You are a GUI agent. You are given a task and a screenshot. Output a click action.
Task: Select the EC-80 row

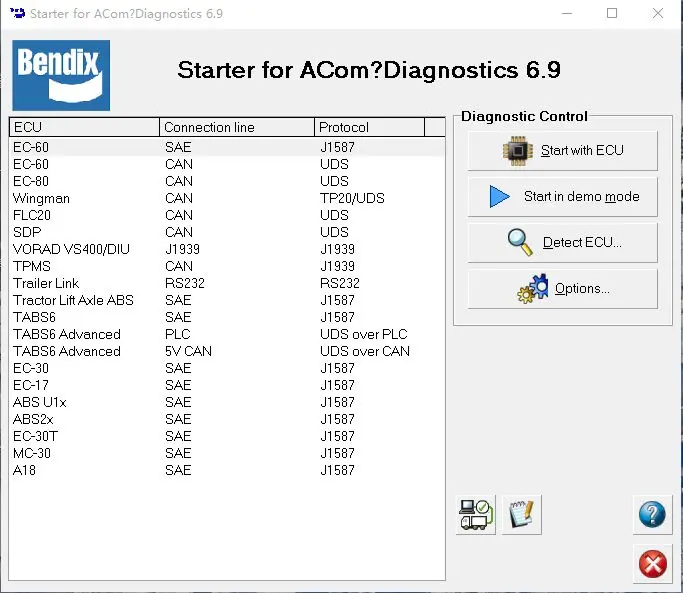tap(227, 181)
